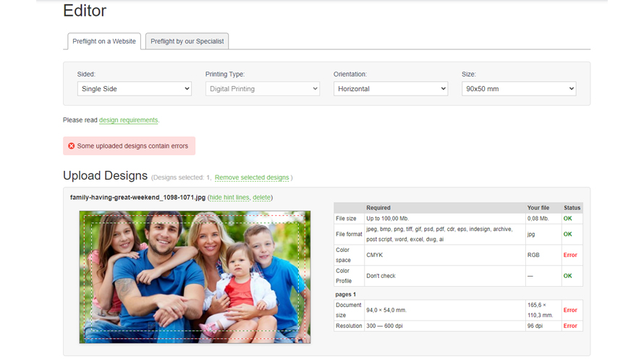Switch to Preflight on a Website tab
Viewport: 644px width, 362px height.
coord(104,41)
